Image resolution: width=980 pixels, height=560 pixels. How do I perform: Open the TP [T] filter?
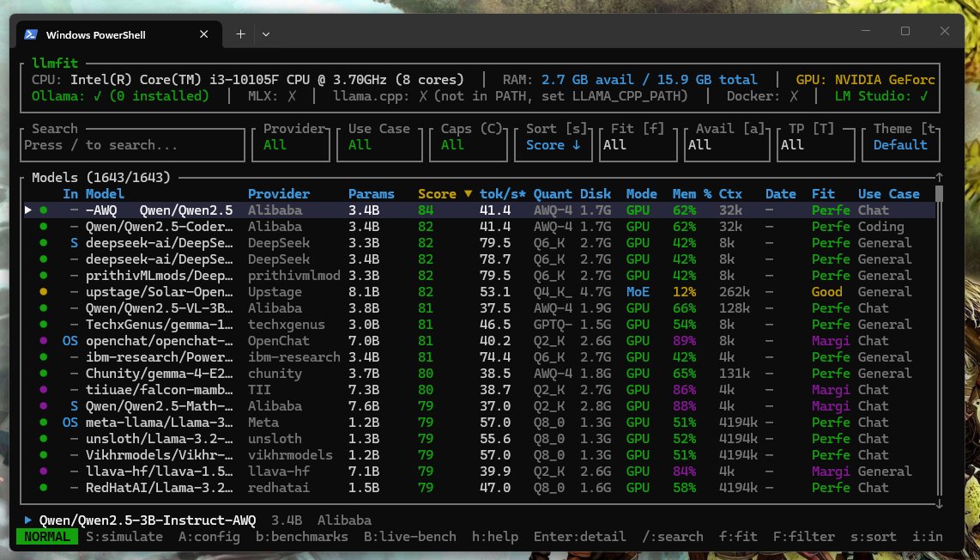(x=815, y=145)
